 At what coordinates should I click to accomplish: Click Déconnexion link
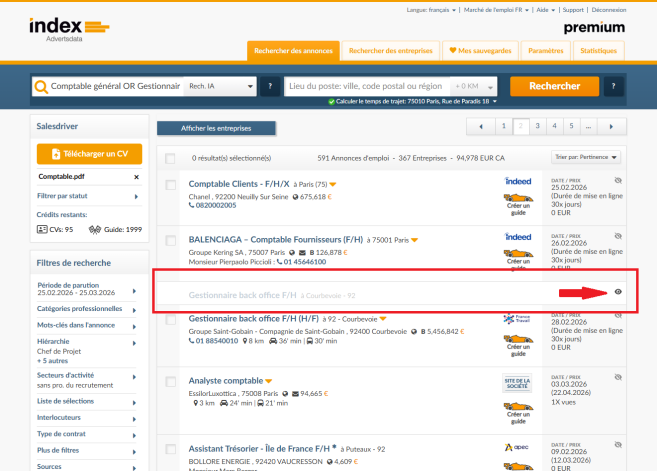(609, 10)
